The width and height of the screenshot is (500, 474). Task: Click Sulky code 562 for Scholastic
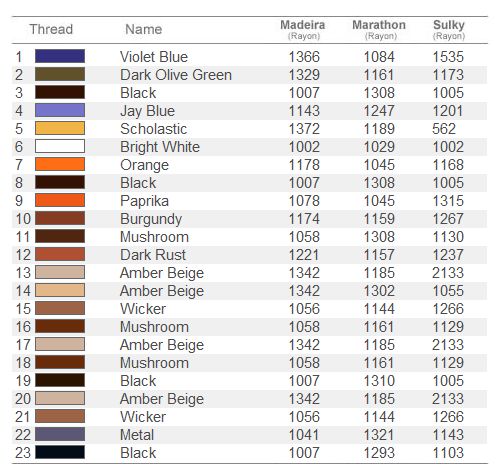click(444, 129)
